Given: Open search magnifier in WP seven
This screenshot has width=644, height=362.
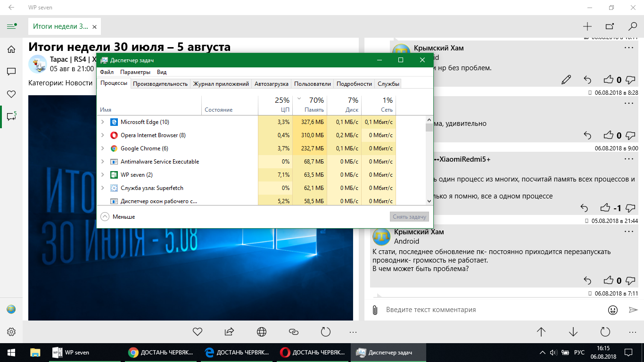Looking at the screenshot, I should [633, 26].
